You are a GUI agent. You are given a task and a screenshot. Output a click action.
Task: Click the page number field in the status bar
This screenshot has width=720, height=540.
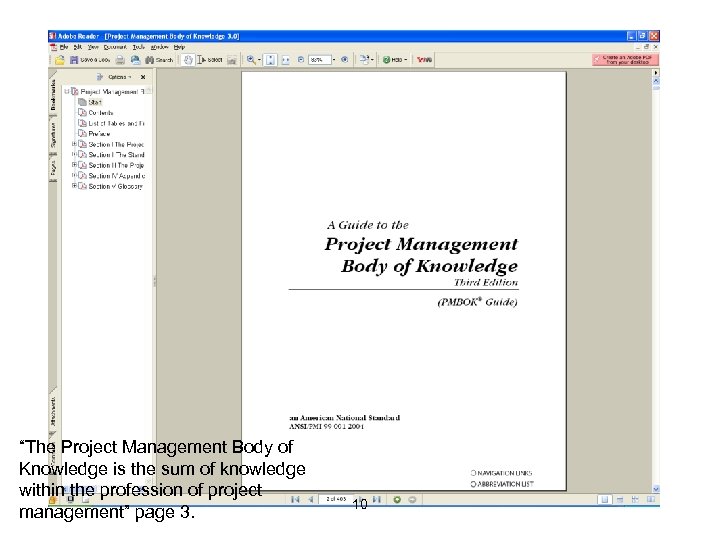click(x=336, y=500)
